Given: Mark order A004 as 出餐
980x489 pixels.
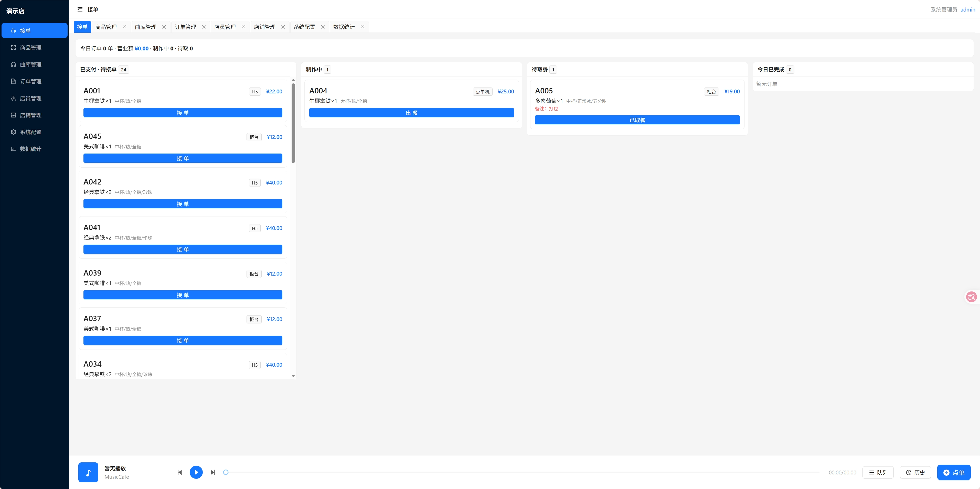Looking at the screenshot, I should (411, 113).
